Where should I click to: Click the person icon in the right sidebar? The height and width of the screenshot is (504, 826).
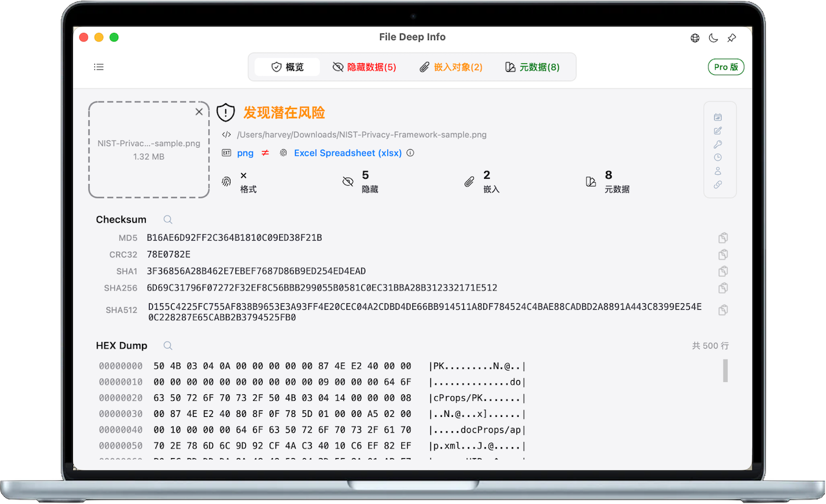718,171
